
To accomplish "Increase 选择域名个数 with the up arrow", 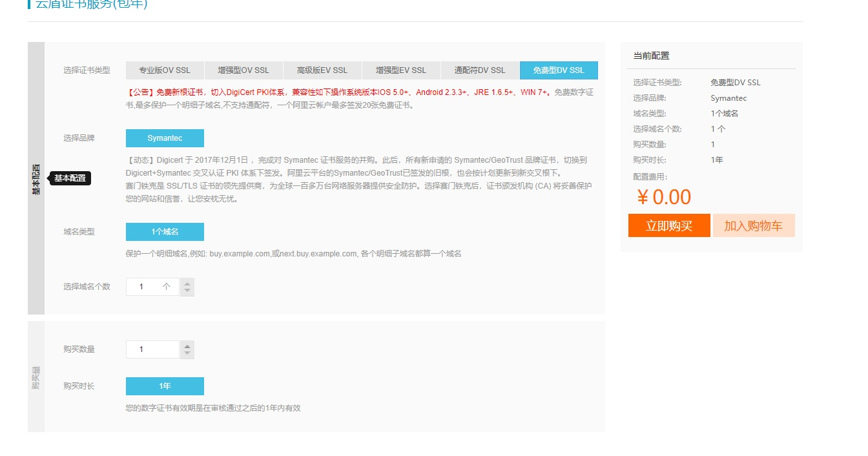I will click(x=187, y=283).
